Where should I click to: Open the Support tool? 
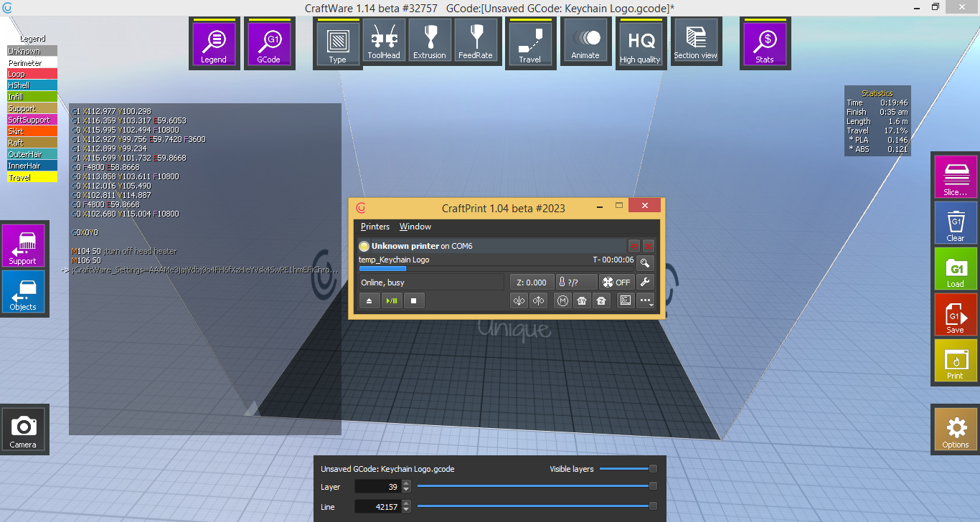tap(23, 246)
